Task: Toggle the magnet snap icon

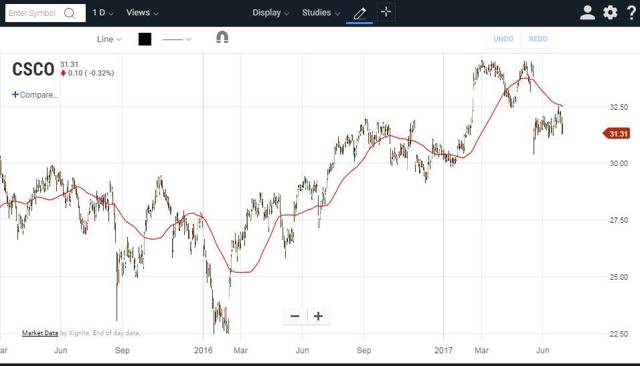Action: pyautogui.click(x=222, y=38)
